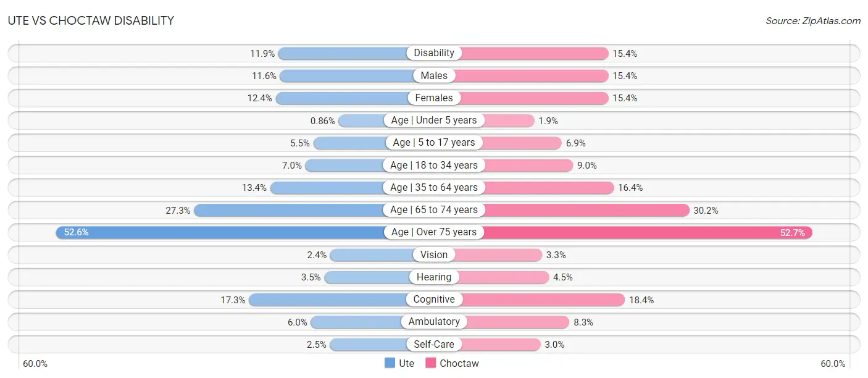
Task: Select the Ambulatory category label
Action: [x=434, y=322]
